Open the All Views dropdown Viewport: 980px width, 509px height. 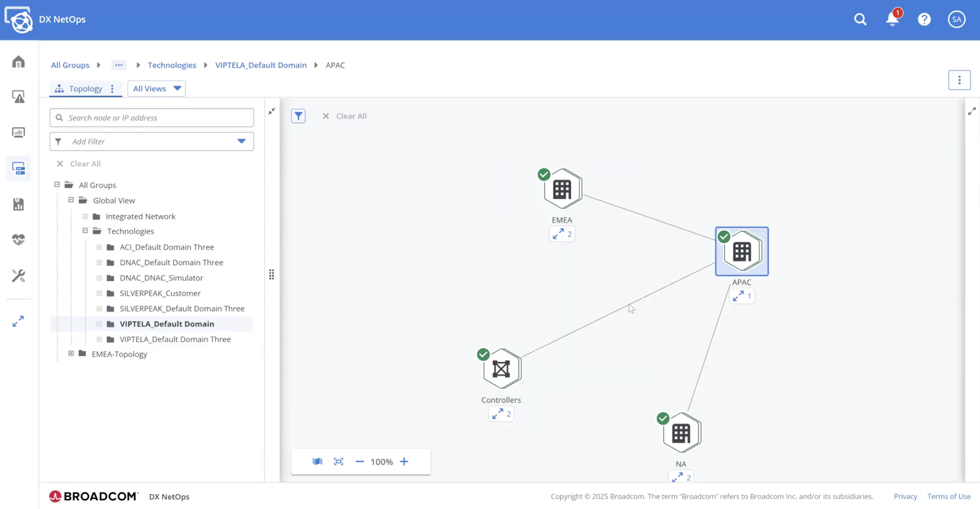click(x=156, y=88)
